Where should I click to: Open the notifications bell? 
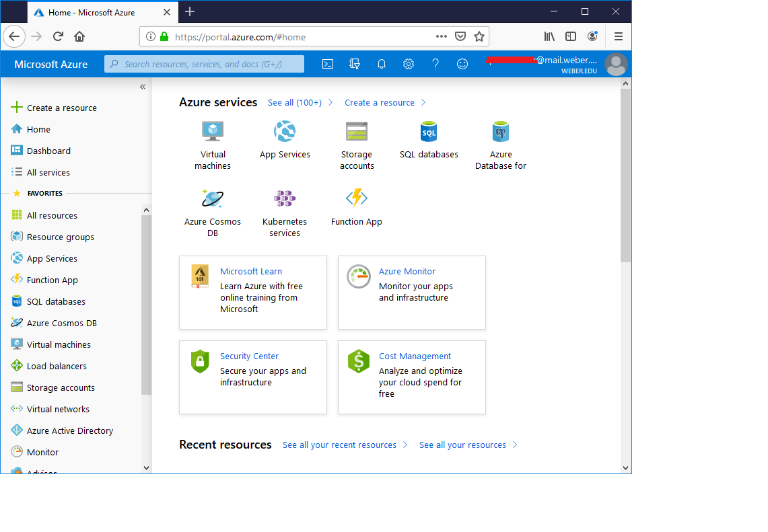[382, 64]
